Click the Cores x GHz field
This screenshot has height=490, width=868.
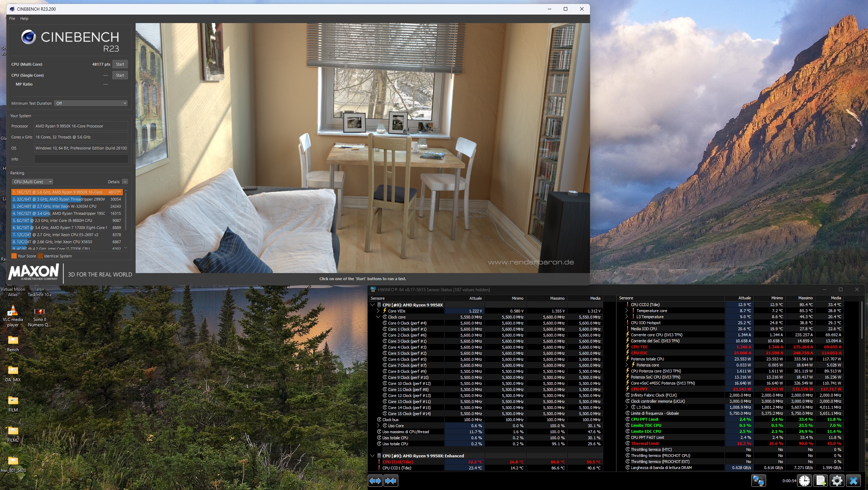[81, 137]
